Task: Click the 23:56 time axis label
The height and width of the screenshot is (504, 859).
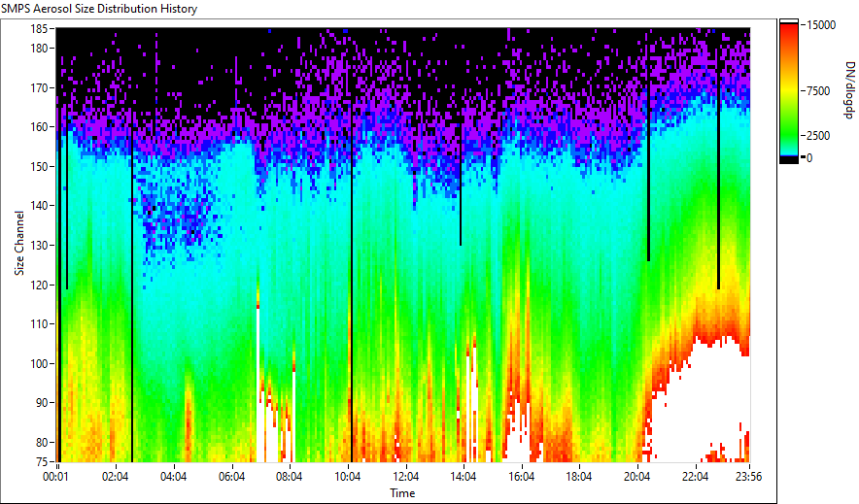Action: (748, 477)
